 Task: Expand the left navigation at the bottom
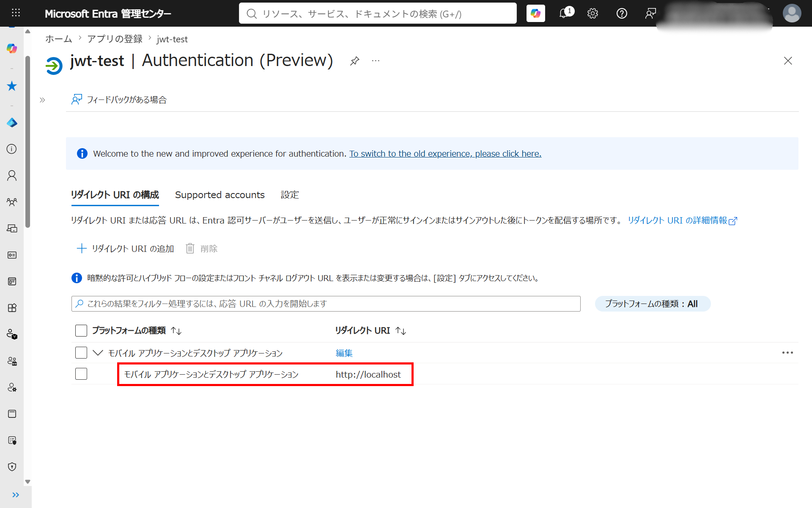tap(16, 495)
